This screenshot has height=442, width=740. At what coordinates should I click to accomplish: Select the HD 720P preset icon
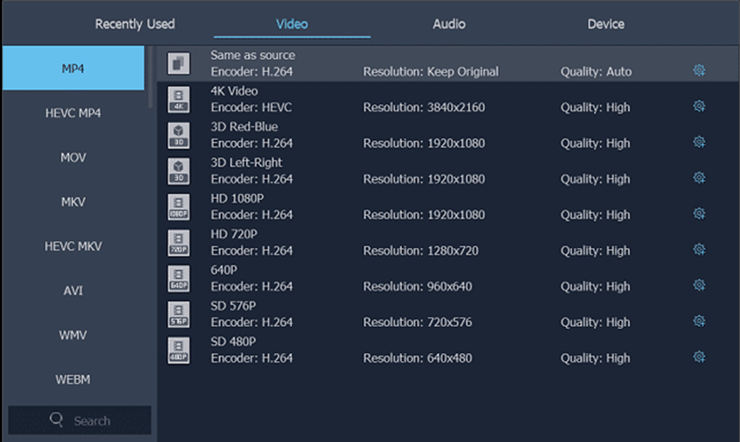pos(179,243)
